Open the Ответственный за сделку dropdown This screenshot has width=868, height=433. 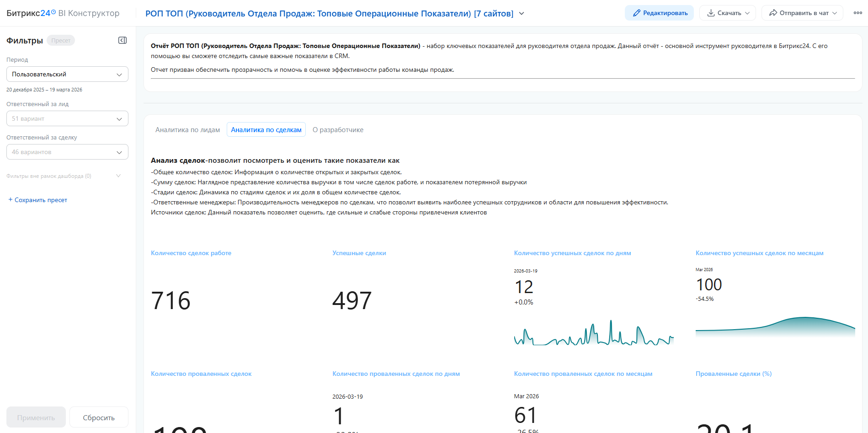pyautogui.click(x=67, y=152)
